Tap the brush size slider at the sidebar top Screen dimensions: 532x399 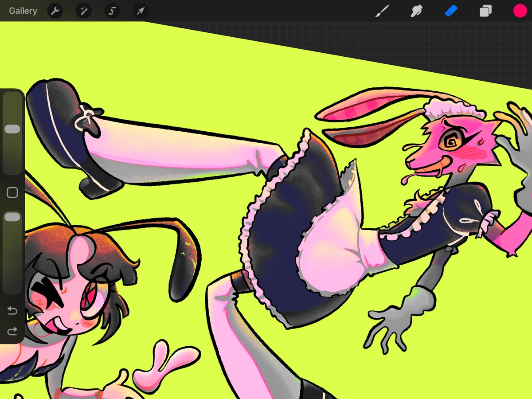pyautogui.click(x=12, y=129)
